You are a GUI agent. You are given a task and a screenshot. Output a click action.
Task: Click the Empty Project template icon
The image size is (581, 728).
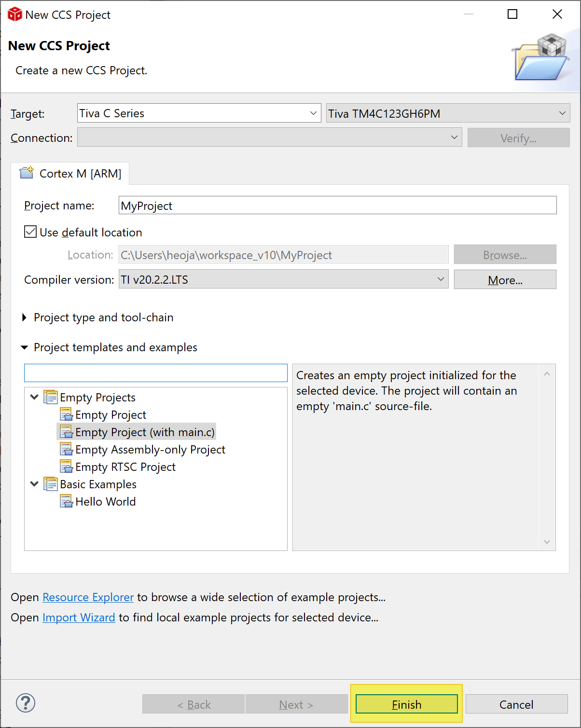[66, 414]
